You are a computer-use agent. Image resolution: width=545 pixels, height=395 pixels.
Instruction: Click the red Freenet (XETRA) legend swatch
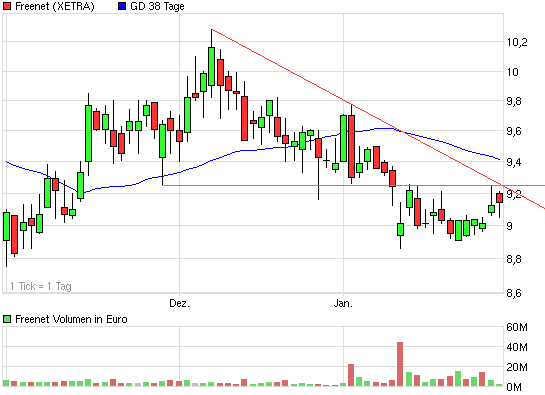(7, 6)
